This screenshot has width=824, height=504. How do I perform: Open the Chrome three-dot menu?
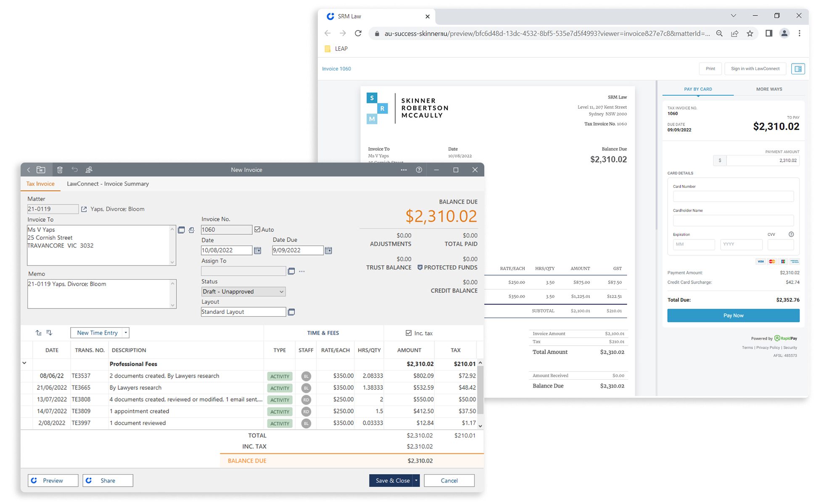799,33
